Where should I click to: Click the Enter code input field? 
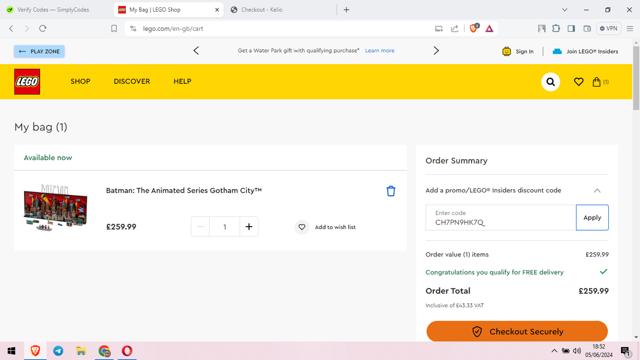[x=500, y=218]
